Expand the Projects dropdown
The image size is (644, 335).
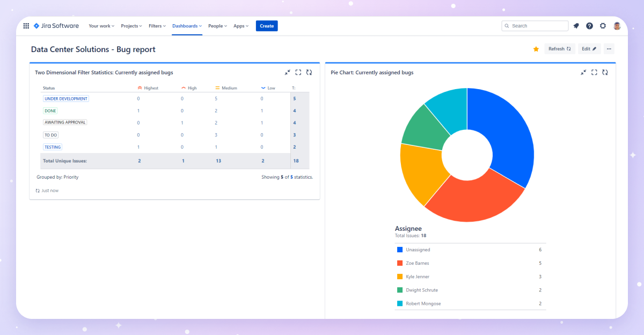tap(131, 26)
